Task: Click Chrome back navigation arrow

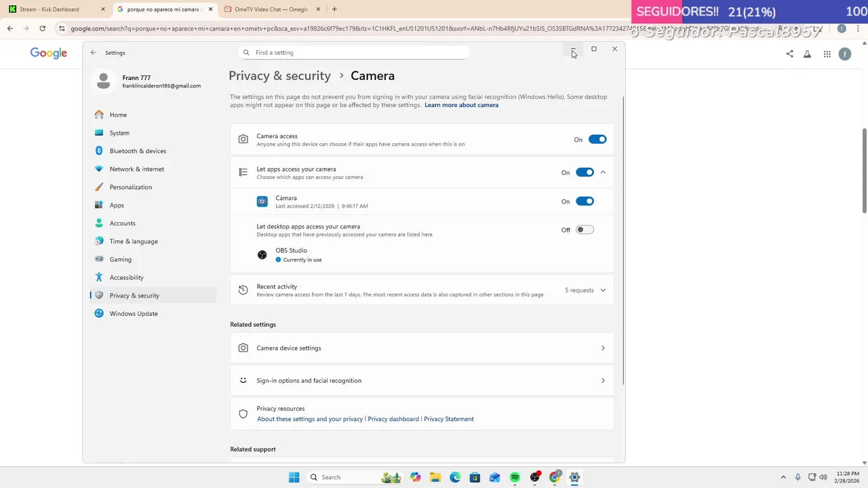Action: [x=10, y=28]
